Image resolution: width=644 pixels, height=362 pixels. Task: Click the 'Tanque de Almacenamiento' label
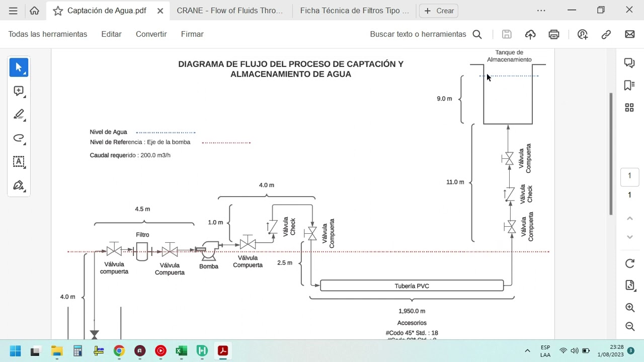(x=509, y=56)
